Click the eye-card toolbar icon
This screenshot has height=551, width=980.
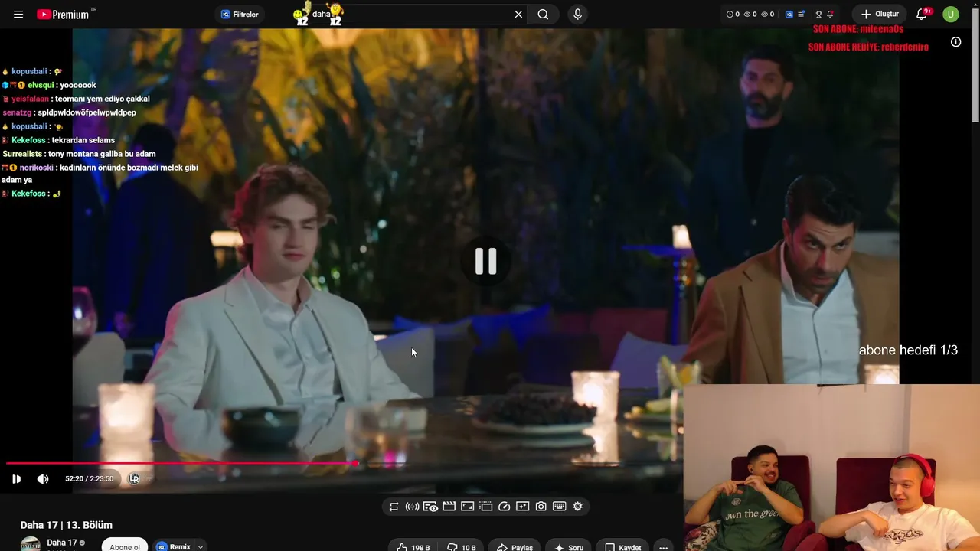tap(430, 507)
